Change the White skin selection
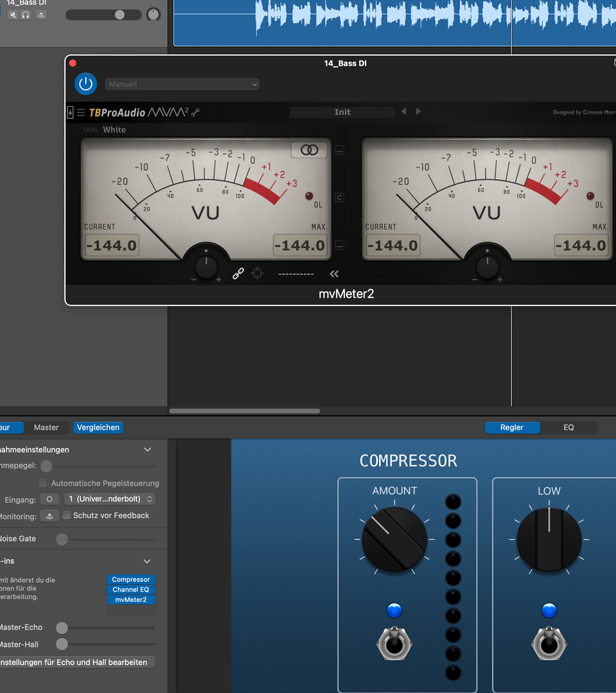 pos(114,129)
